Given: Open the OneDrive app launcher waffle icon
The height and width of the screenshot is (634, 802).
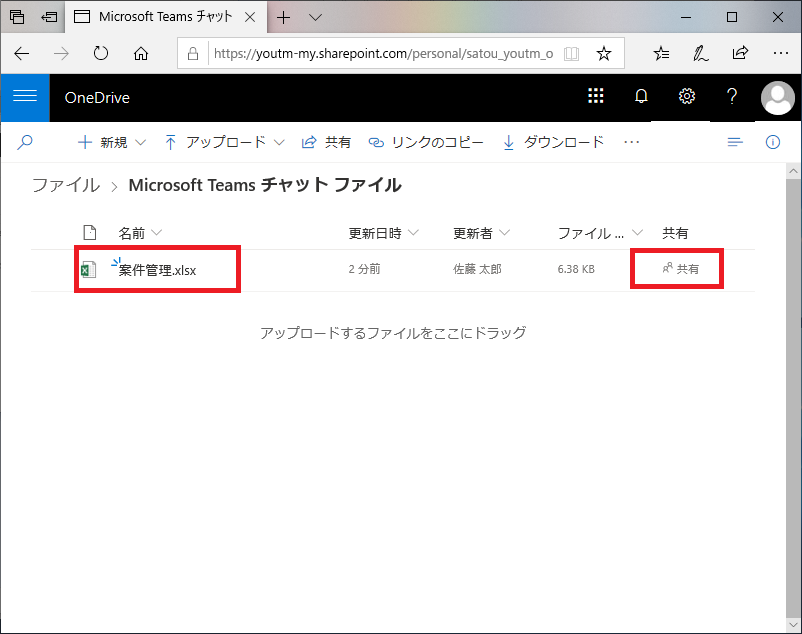Looking at the screenshot, I should (595, 96).
